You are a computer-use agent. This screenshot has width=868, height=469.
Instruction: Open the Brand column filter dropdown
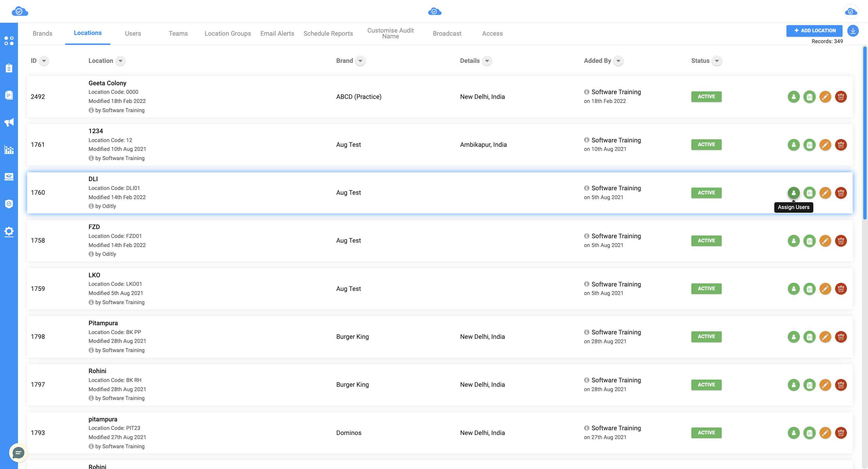(360, 61)
